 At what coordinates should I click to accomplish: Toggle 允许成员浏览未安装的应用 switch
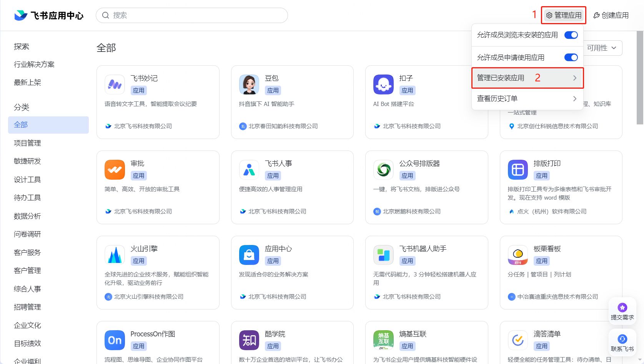[571, 35]
